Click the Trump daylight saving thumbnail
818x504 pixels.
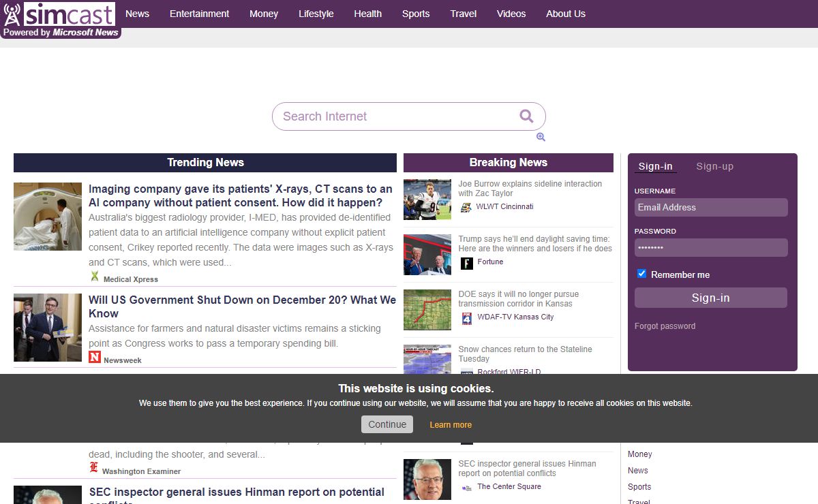427,255
